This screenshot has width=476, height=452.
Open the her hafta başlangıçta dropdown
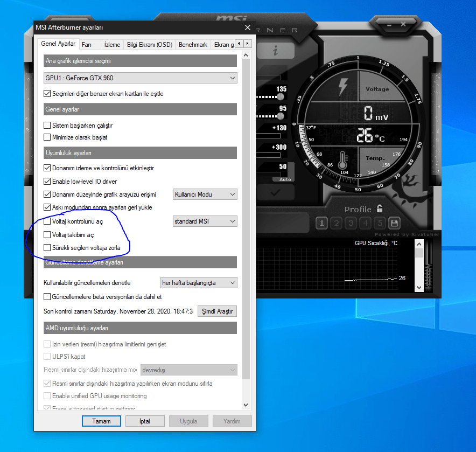(199, 283)
